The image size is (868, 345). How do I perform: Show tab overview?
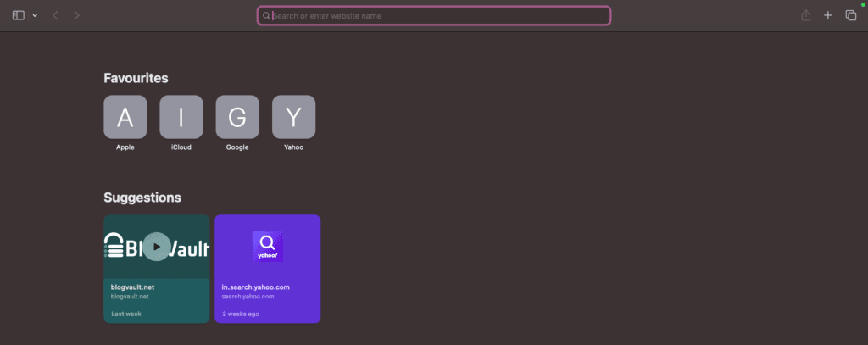click(851, 15)
